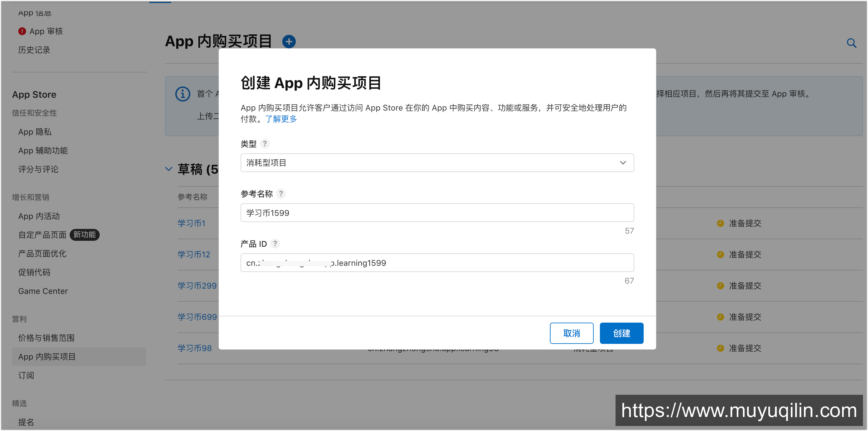868x431 pixels.
Task: Open 促销代码 in the sidebar
Action: (x=34, y=272)
